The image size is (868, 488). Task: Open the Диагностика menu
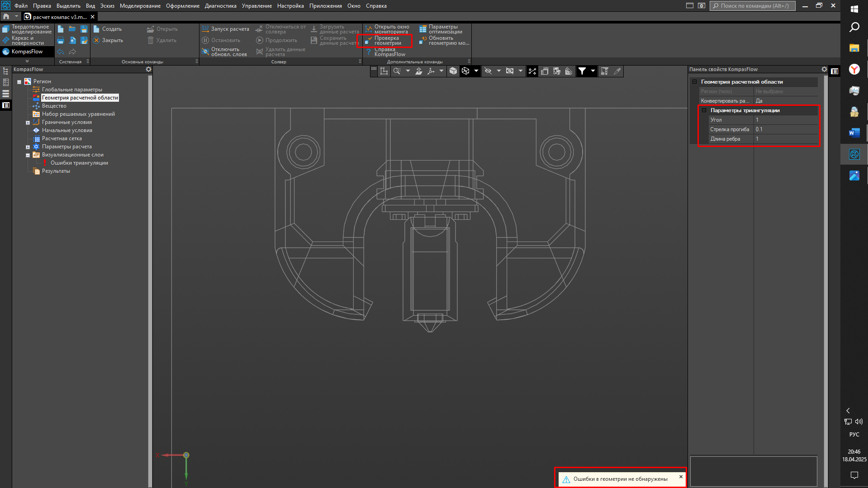[x=220, y=6]
